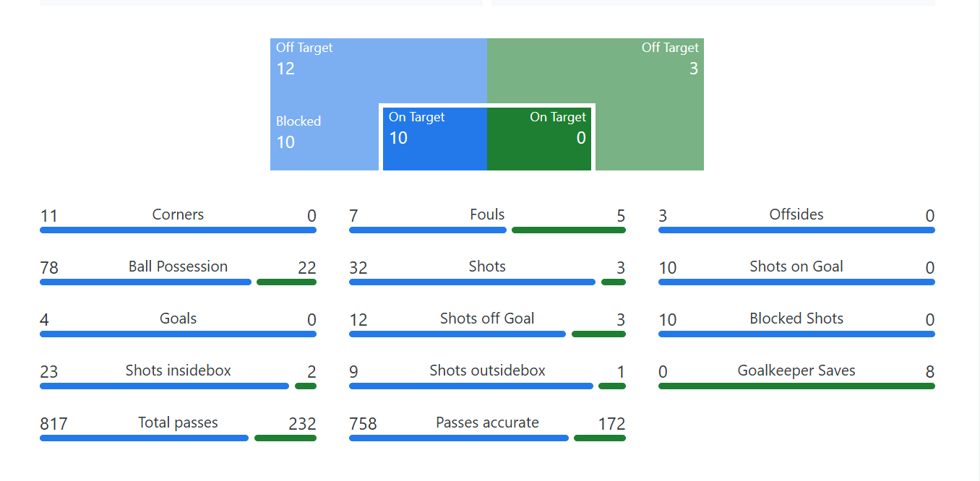Click the Total passes label

[178, 422]
